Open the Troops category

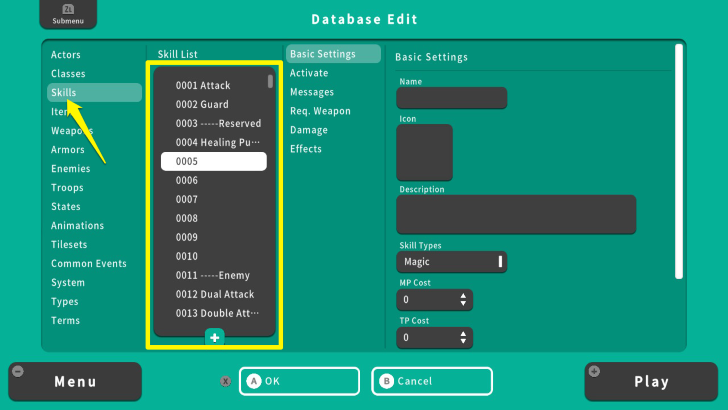[67, 188]
